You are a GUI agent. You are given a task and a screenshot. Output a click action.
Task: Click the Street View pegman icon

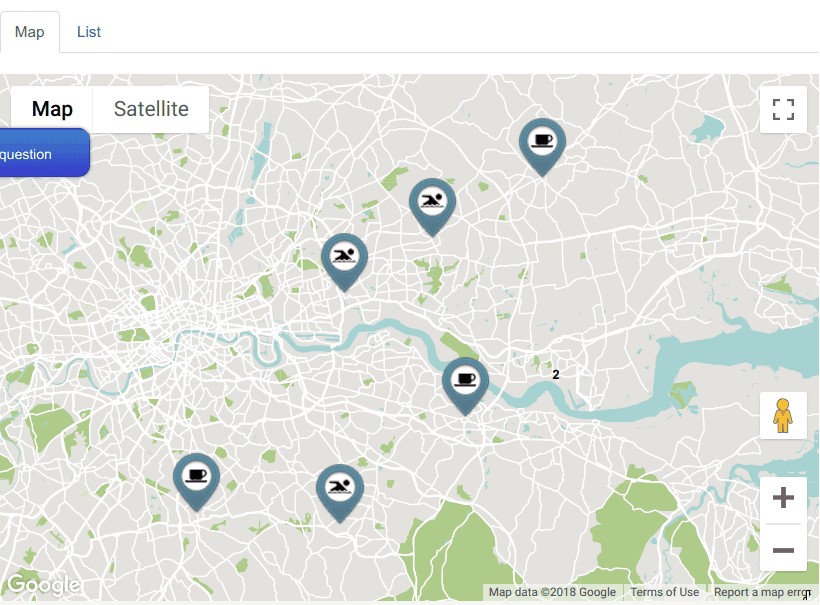point(783,416)
